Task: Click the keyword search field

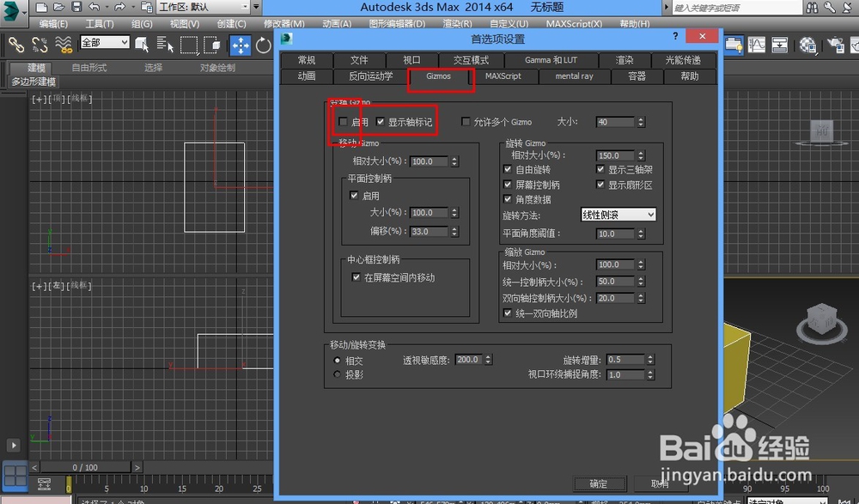Action: pyautogui.click(x=737, y=8)
